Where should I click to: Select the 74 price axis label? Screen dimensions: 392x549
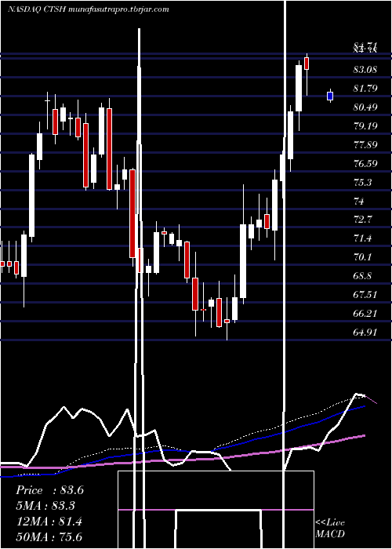(x=359, y=201)
